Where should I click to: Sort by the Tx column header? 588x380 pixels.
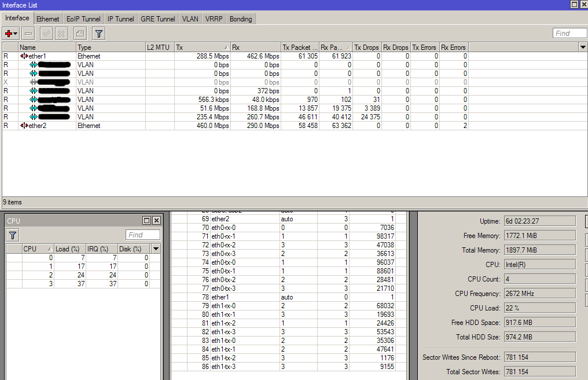(201, 47)
